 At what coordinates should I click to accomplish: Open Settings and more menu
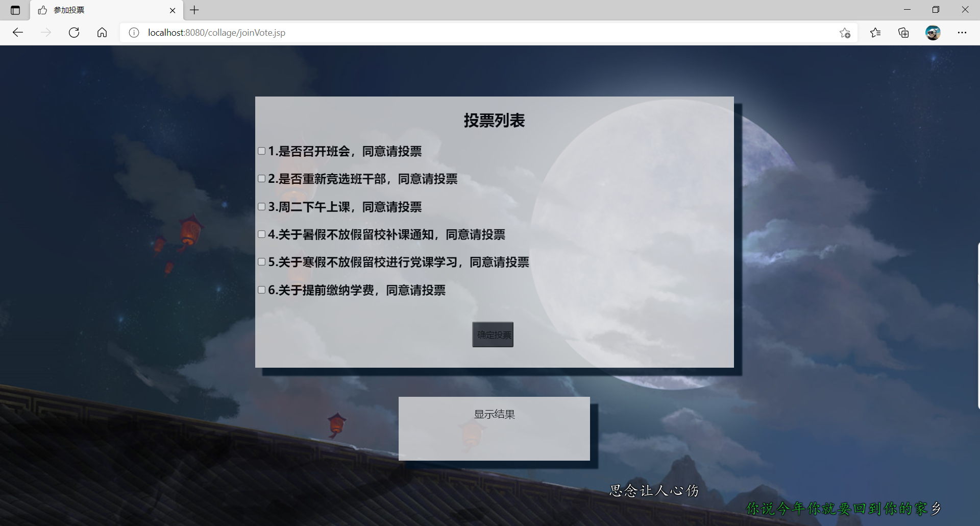coord(962,33)
